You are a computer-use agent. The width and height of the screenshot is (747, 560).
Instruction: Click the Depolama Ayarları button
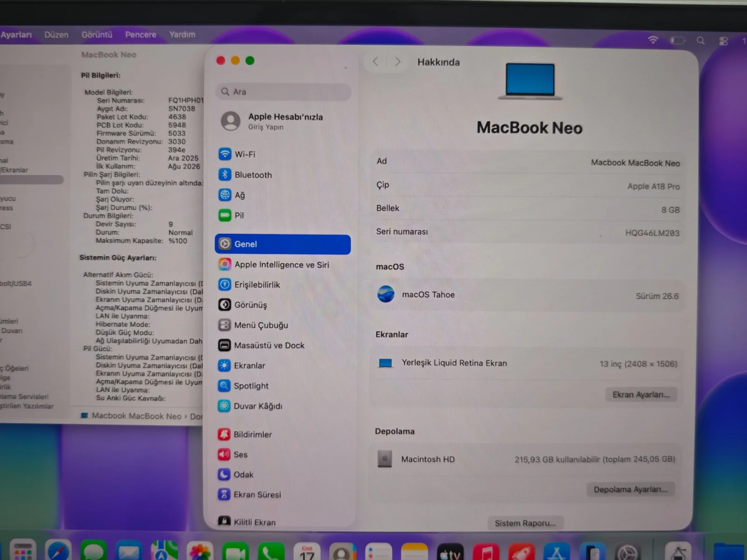[x=630, y=490]
